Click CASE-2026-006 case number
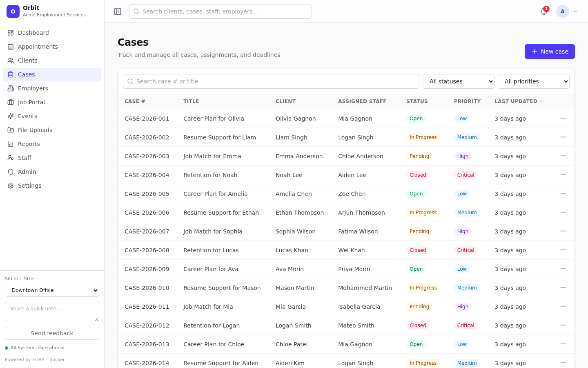The height and width of the screenshot is (368, 588). click(x=147, y=213)
